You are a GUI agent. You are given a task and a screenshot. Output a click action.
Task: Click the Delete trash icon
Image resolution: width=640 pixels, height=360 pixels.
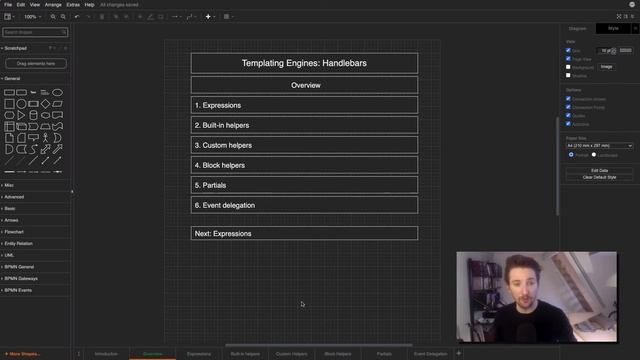pos(102,17)
